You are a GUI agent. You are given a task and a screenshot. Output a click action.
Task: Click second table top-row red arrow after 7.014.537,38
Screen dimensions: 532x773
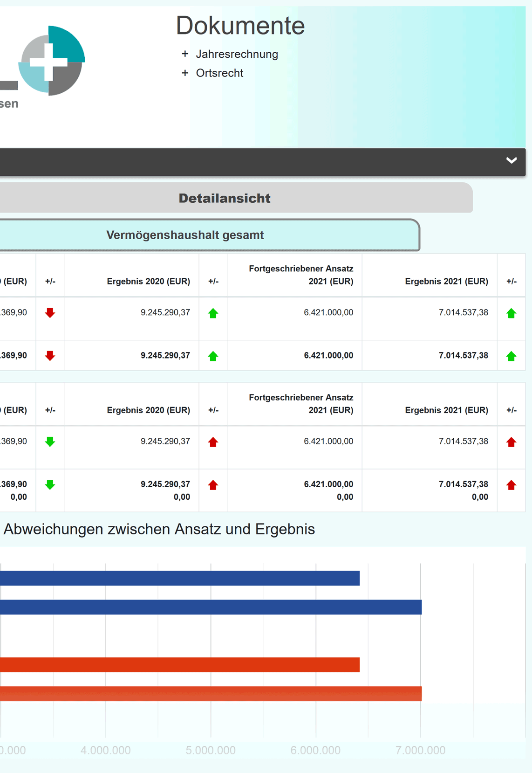511,442
